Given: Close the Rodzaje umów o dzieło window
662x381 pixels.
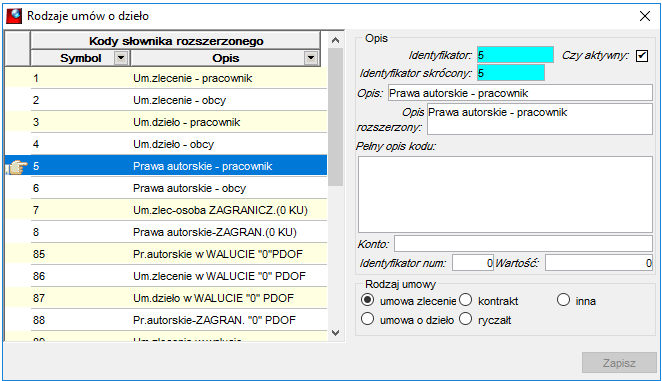Looking at the screenshot, I should (x=645, y=16).
